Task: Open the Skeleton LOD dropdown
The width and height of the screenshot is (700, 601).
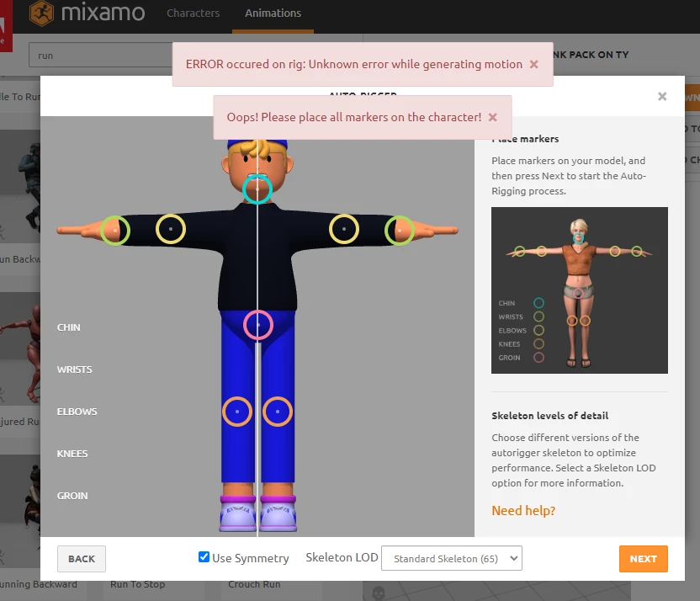Action: point(451,558)
